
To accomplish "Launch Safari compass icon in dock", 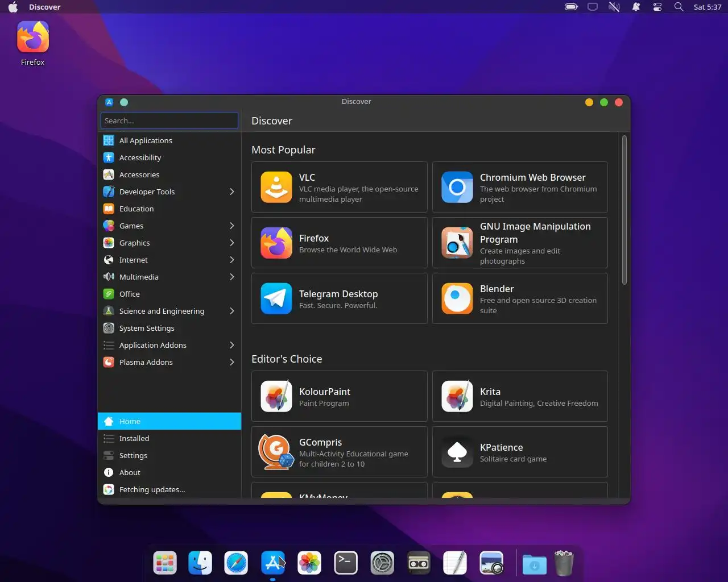I will coord(236,563).
